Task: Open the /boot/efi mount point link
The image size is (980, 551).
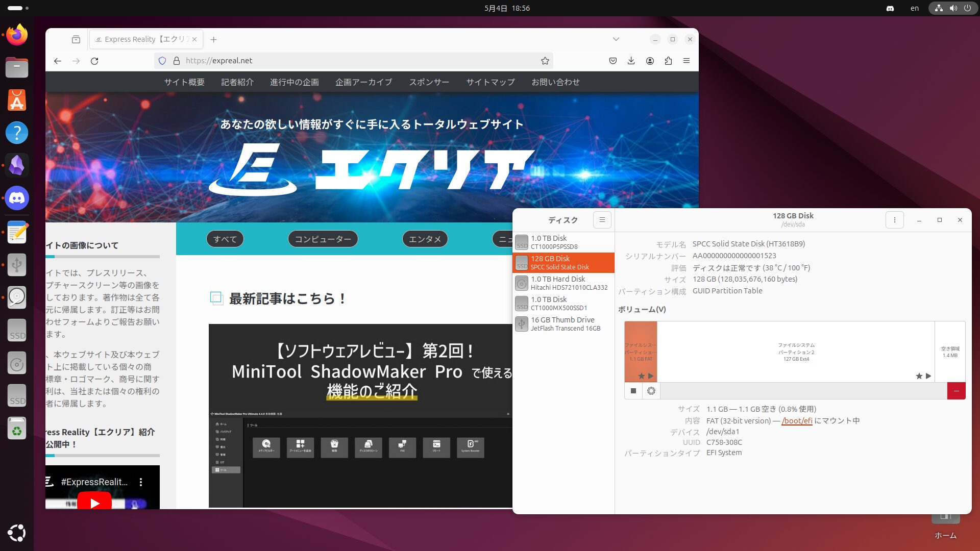Action: pos(797,421)
